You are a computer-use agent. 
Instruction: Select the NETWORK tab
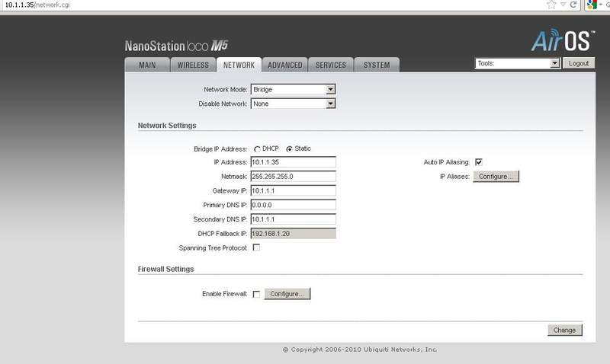coord(239,65)
